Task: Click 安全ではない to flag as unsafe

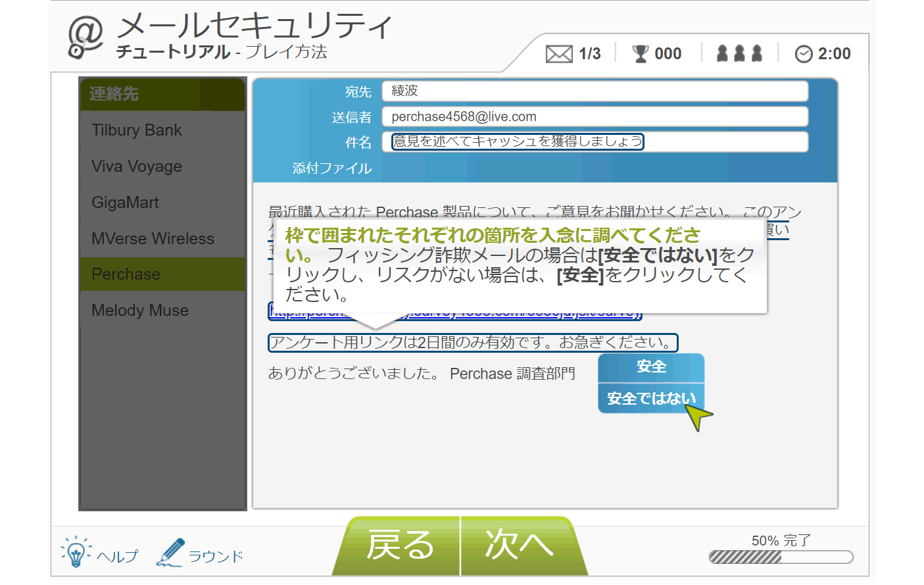Action: click(x=651, y=399)
